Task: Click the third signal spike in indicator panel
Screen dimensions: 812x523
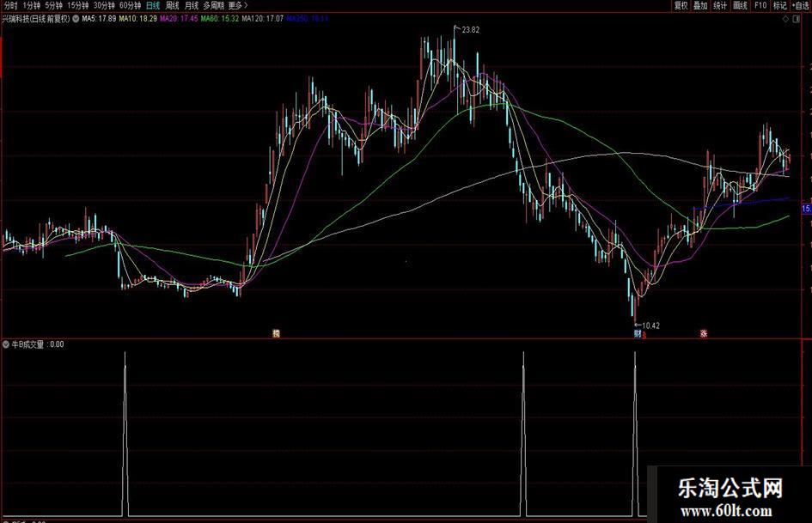Action: click(635, 434)
